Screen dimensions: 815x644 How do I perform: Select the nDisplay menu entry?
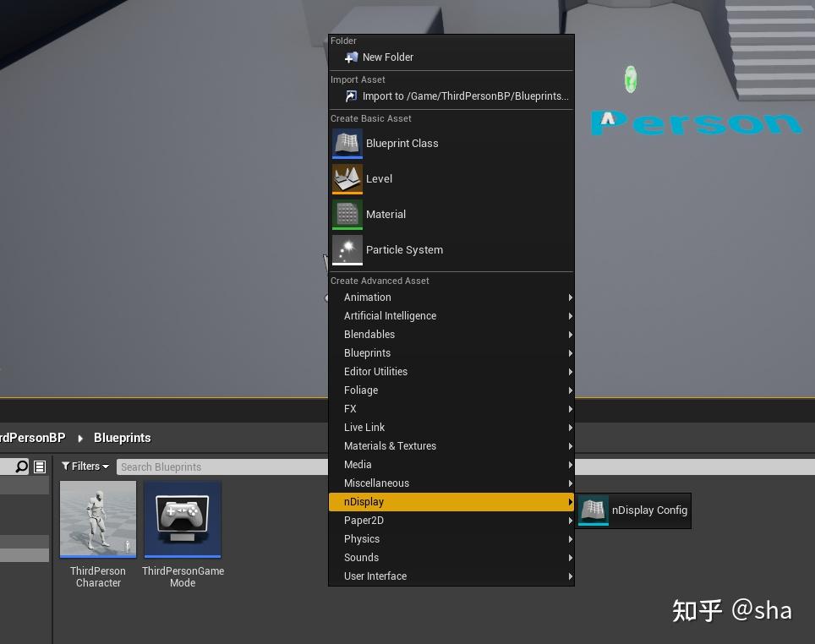point(364,501)
